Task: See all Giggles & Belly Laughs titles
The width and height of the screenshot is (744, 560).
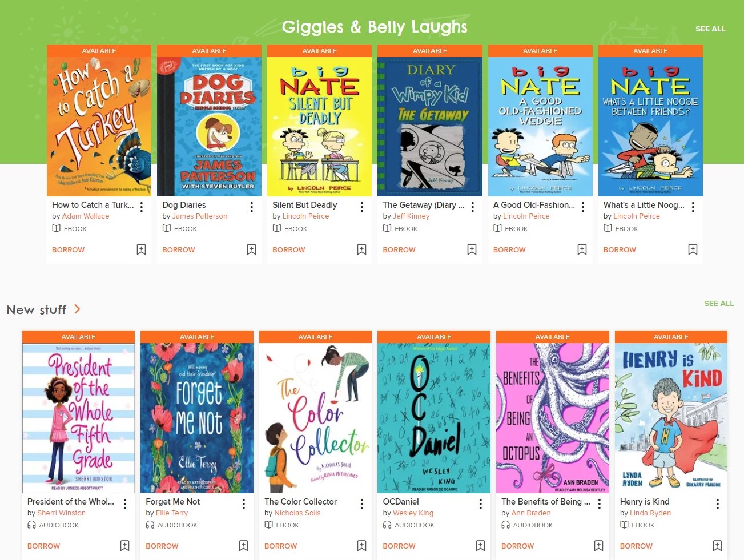Action: tap(710, 29)
